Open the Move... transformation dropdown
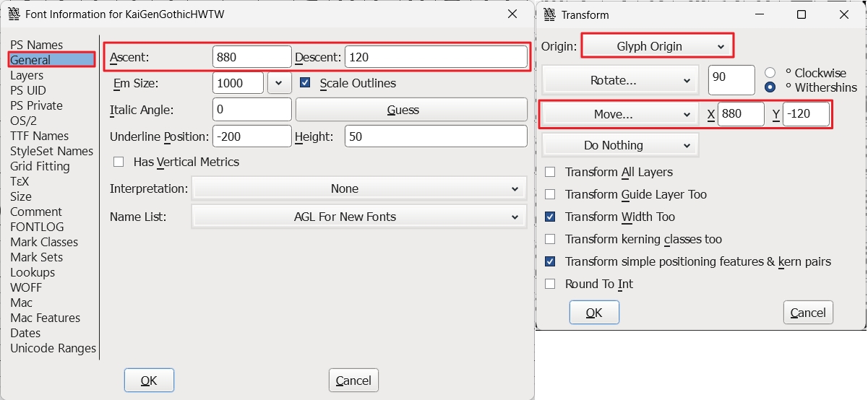Viewport: 868px width, 400px height. [620, 114]
